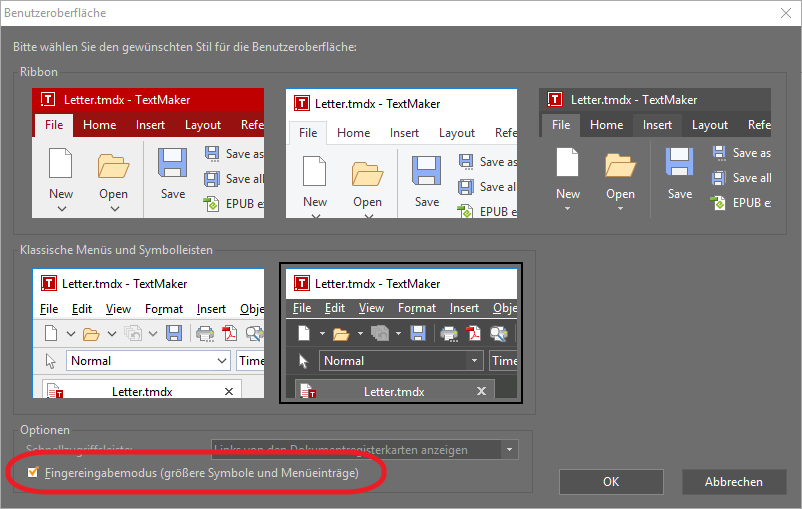Click Save as icon in red ribbon preview
The height and width of the screenshot is (509, 802).
[212, 153]
